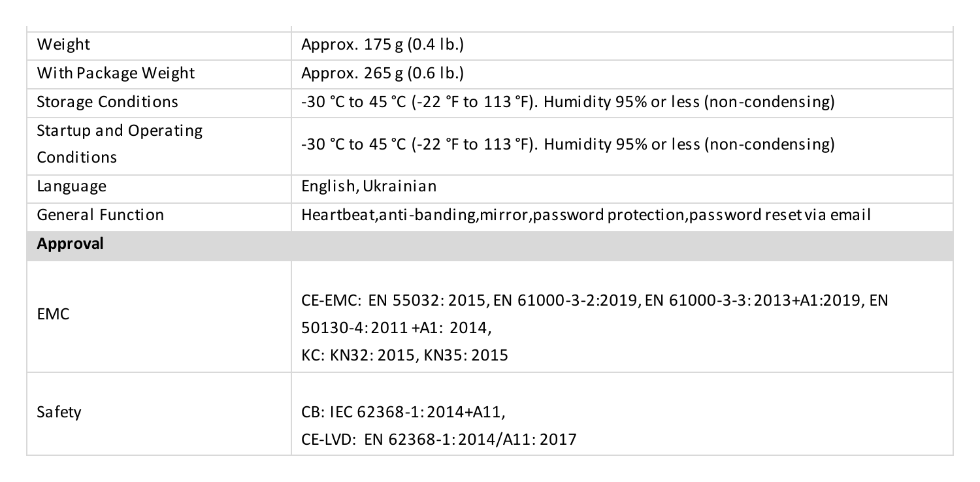This screenshot has height=482, width=980.
Task: Click the Storage Conditions label
Action: [x=107, y=103]
